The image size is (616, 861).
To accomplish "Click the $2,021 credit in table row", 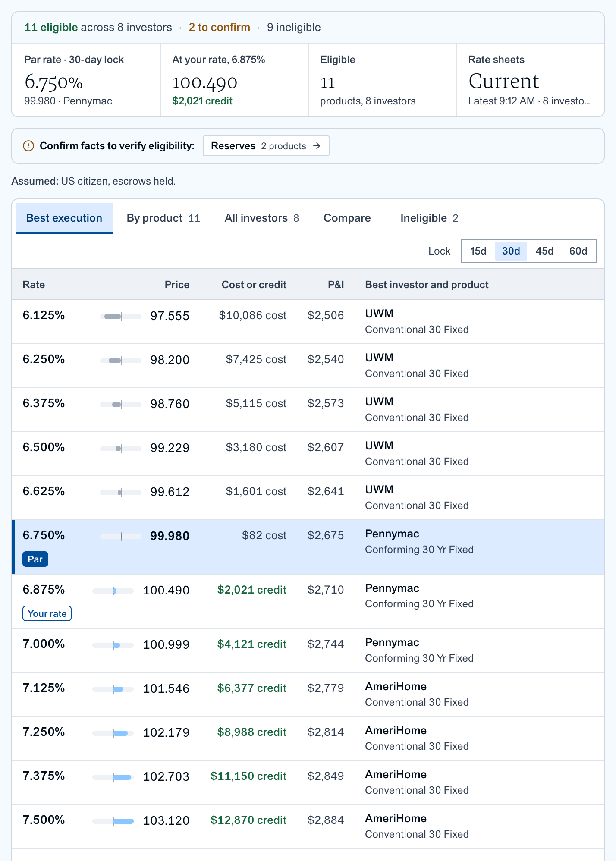I will [x=251, y=590].
